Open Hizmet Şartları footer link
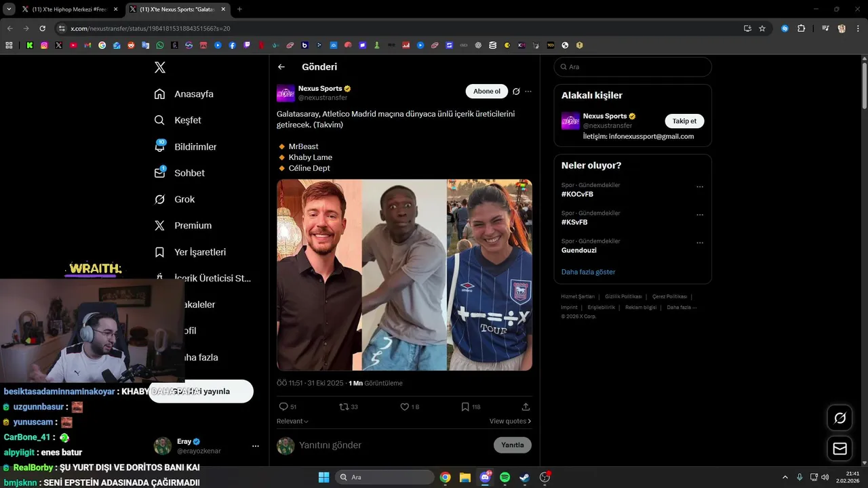Screen dimensions: 868x488 [x=578, y=297]
